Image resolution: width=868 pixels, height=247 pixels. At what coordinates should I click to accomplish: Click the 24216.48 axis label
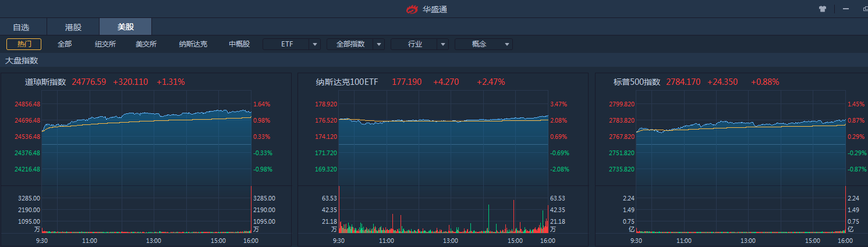(28, 169)
